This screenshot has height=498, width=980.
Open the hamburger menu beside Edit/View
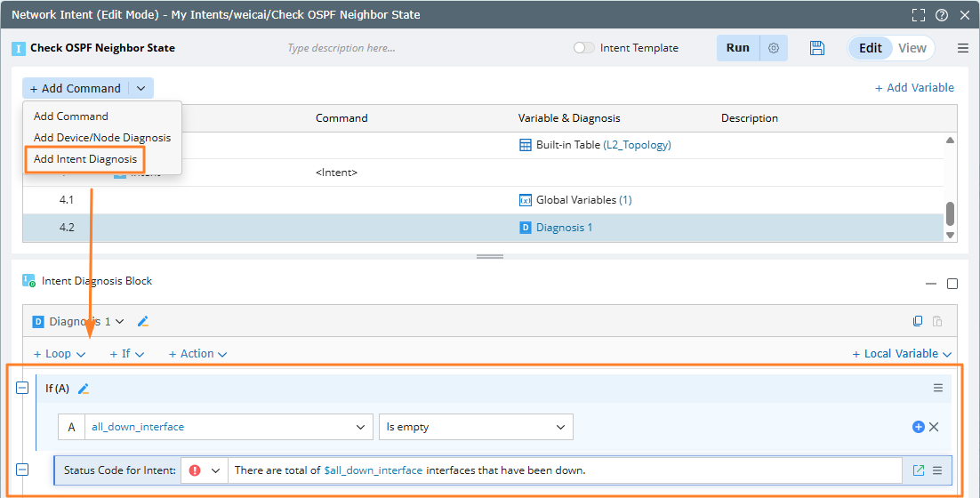(x=963, y=48)
